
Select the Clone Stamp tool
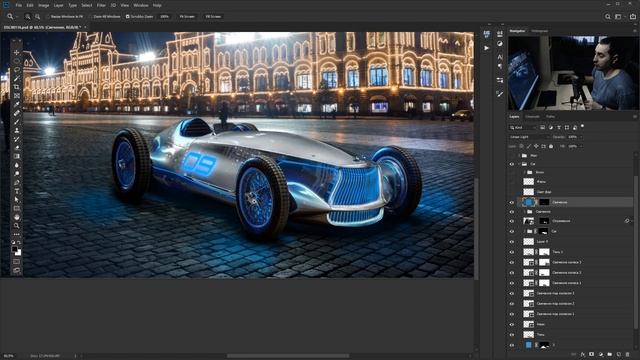(16, 131)
